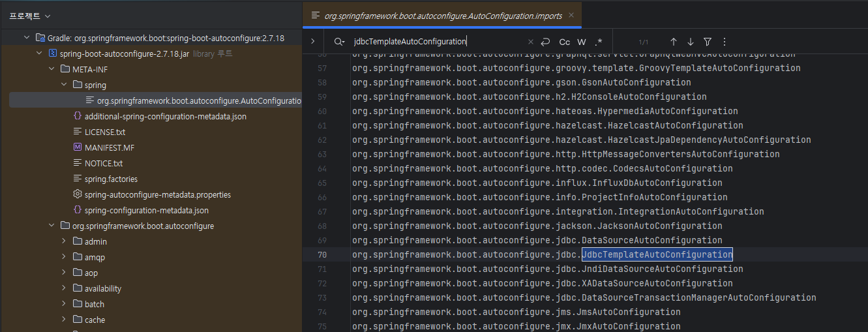The image size is (868, 332).
Task: Toggle Regex (.*) search option
Action: [598, 42]
